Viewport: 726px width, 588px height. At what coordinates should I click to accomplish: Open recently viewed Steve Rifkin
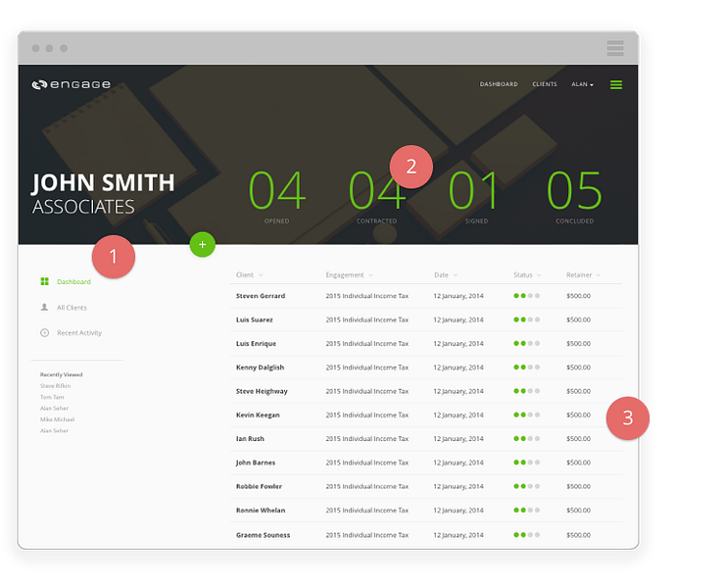(x=55, y=386)
